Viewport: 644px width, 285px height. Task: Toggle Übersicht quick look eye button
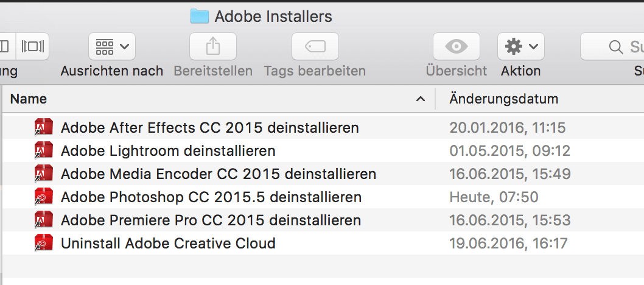click(x=457, y=46)
